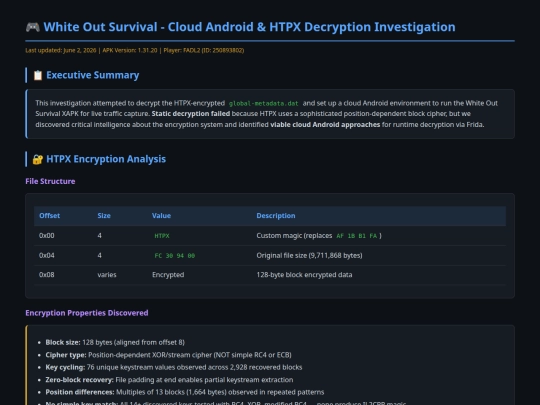
Task: Click the 'Size' column header
Action: point(104,216)
